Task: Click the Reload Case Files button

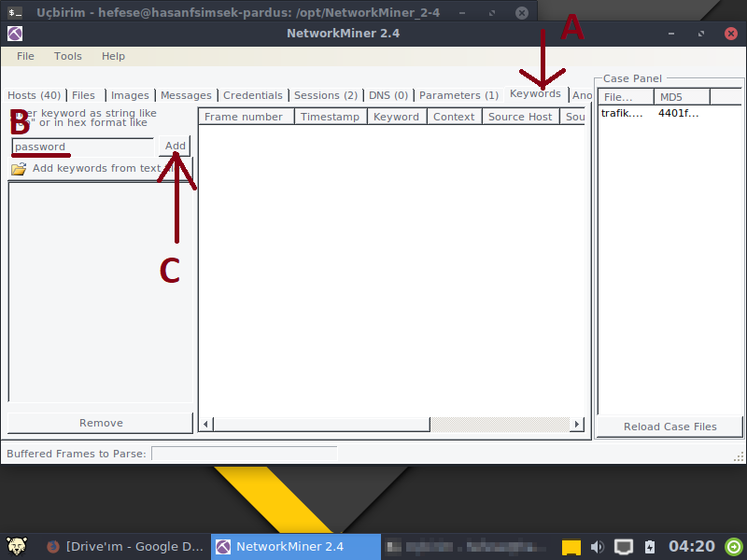Action: 669,427
